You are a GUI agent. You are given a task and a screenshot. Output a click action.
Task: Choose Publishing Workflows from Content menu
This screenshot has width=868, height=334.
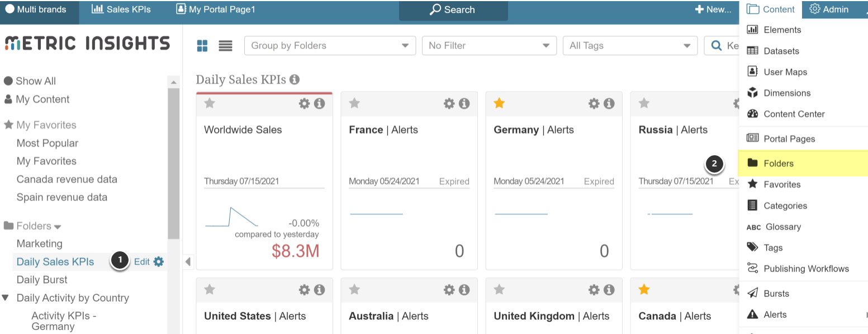[x=806, y=269]
